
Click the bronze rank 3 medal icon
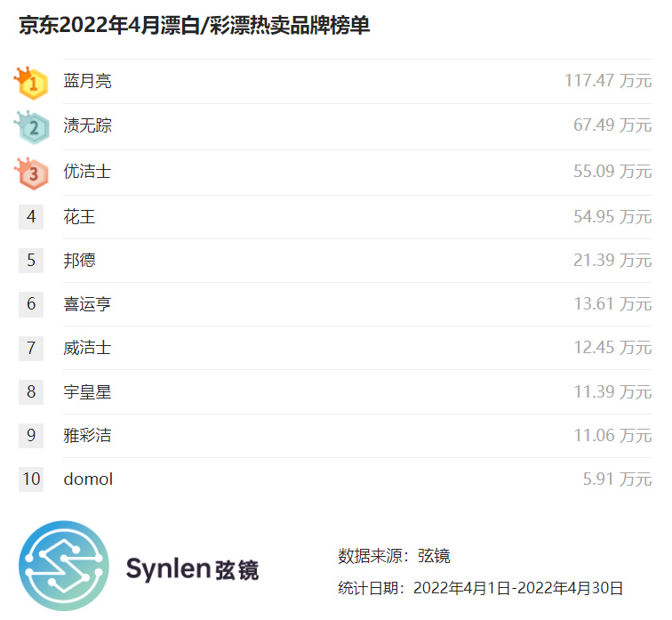(x=31, y=173)
